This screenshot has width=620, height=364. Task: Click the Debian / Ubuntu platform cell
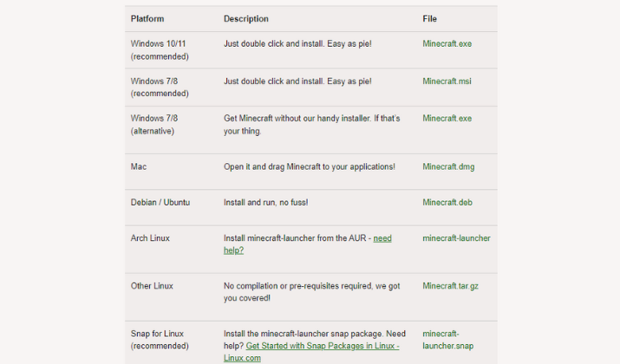point(160,202)
